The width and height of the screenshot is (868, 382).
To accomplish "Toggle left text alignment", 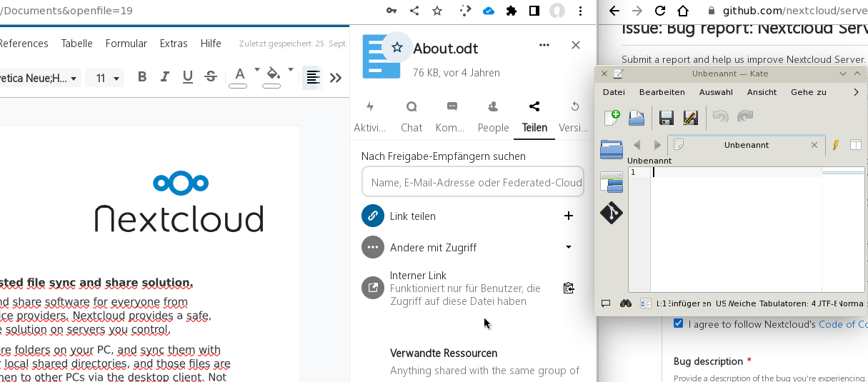I will [x=312, y=77].
